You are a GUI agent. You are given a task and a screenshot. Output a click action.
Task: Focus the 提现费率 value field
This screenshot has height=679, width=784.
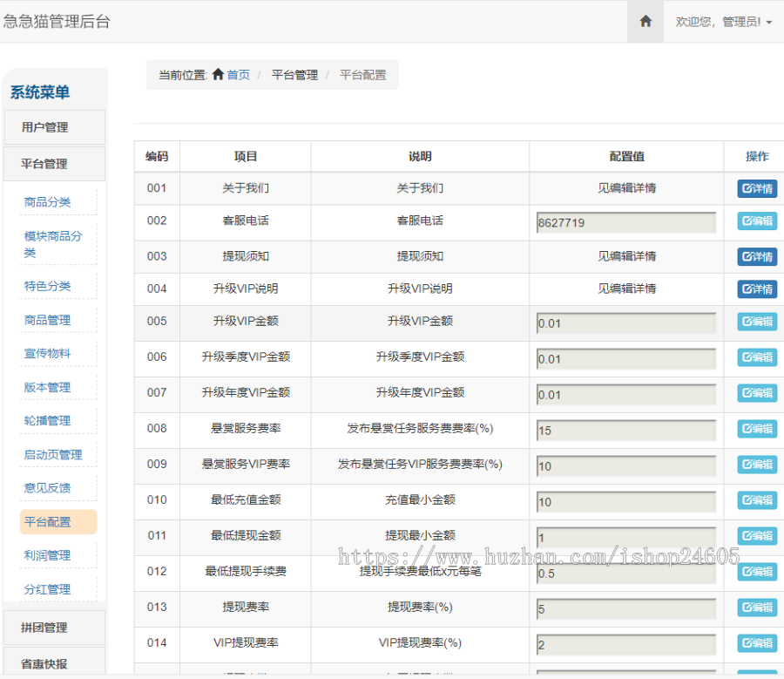625,609
